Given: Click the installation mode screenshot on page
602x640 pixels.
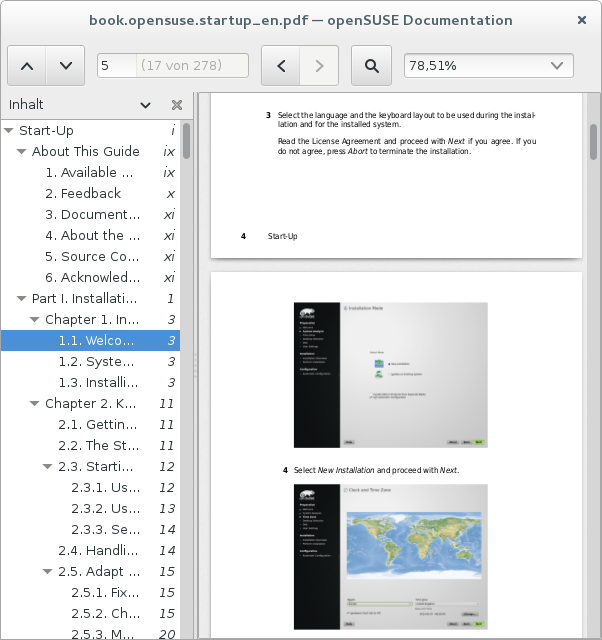Looking at the screenshot, I should [389, 373].
